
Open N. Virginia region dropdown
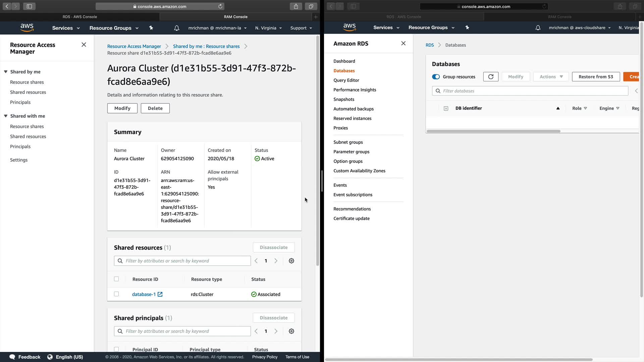coord(268,28)
